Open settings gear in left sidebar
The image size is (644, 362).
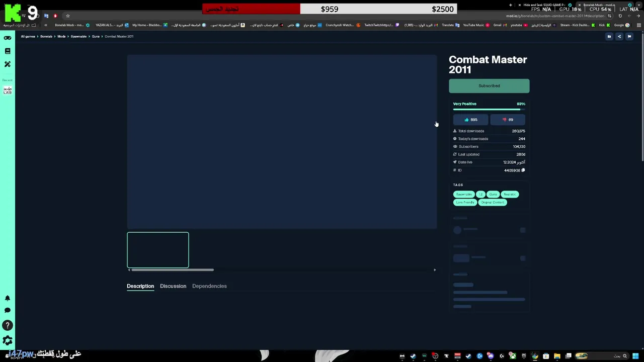pos(8,341)
